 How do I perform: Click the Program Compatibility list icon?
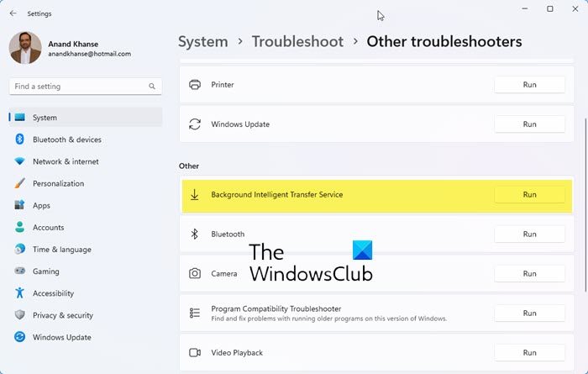point(195,313)
